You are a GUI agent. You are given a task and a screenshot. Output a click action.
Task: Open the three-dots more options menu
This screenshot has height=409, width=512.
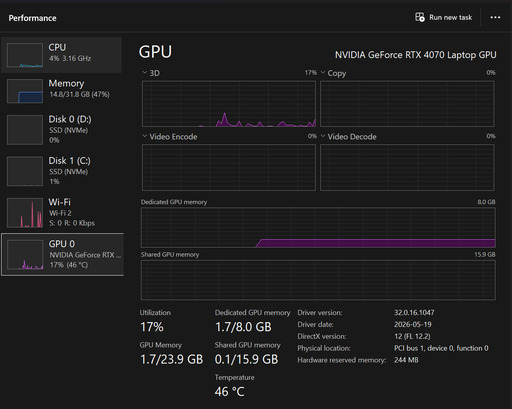point(495,17)
